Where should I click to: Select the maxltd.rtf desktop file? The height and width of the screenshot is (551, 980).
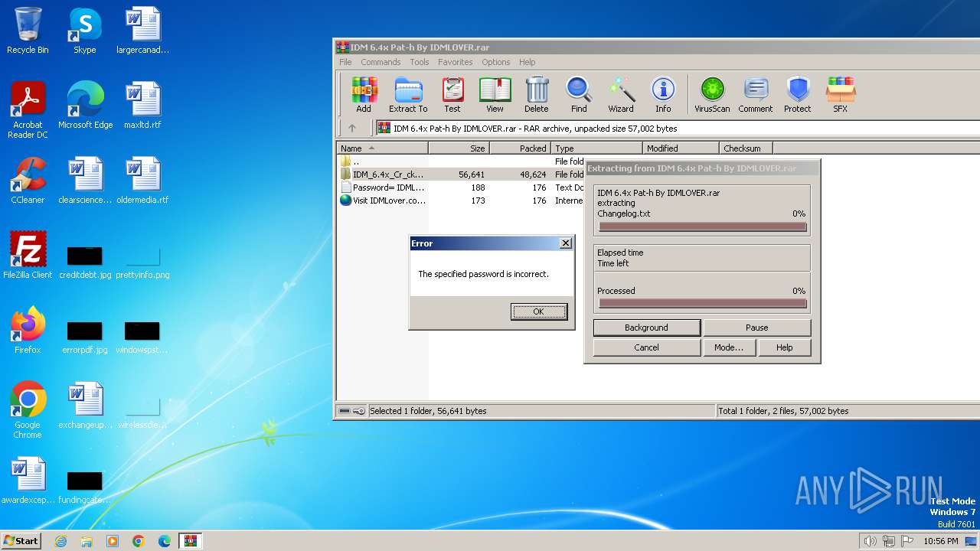[x=143, y=106]
